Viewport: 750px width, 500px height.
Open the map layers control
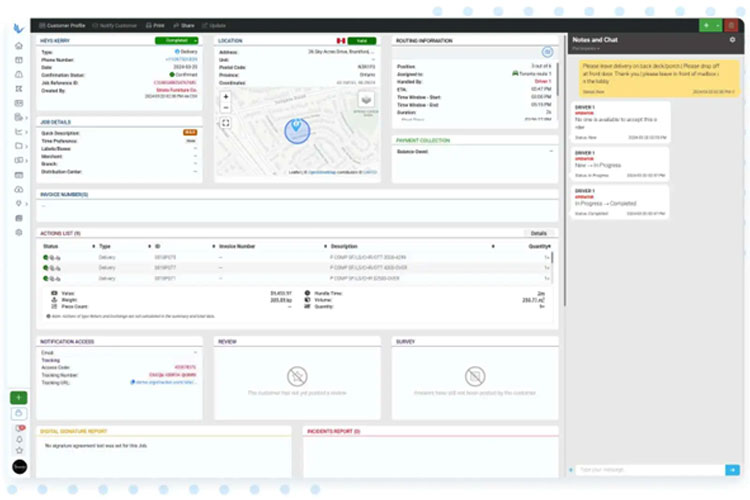tap(366, 100)
